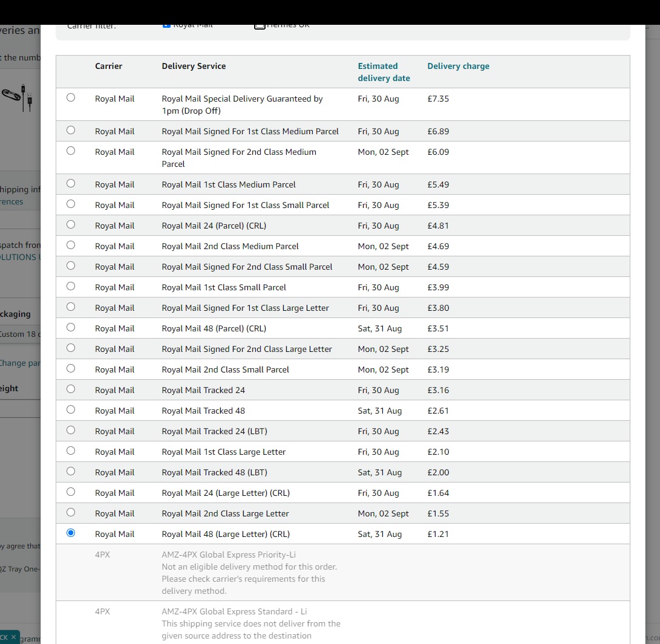Click the £4.81 delivery charge
The height and width of the screenshot is (644, 660).
[x=438, y=226]
